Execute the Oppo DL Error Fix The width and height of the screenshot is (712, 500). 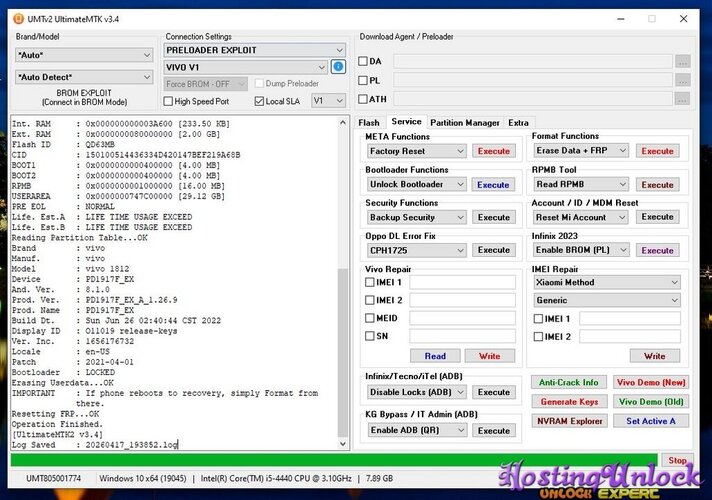pyautogui.click(x=494, y=250)
